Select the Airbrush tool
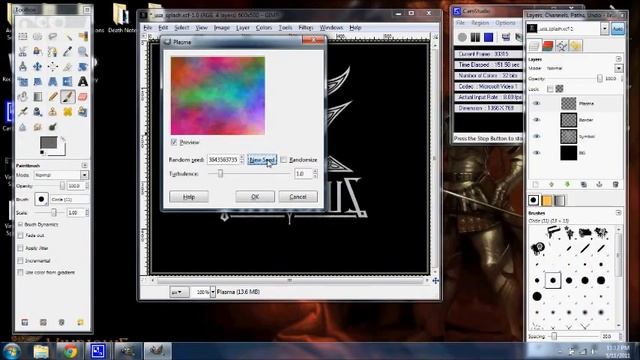Screen dimensions: 640x360 point(22,111)
